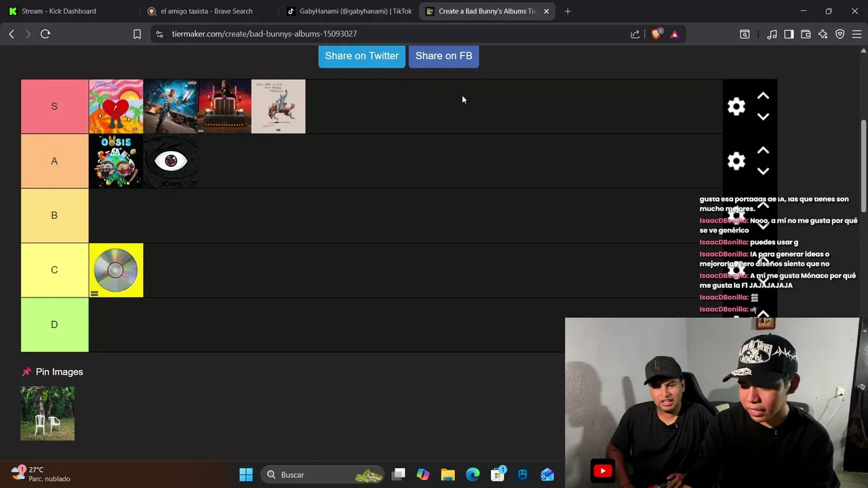The image size is (868, 488).
Task: Select the A tier label
Action: (x=54, y=161)
